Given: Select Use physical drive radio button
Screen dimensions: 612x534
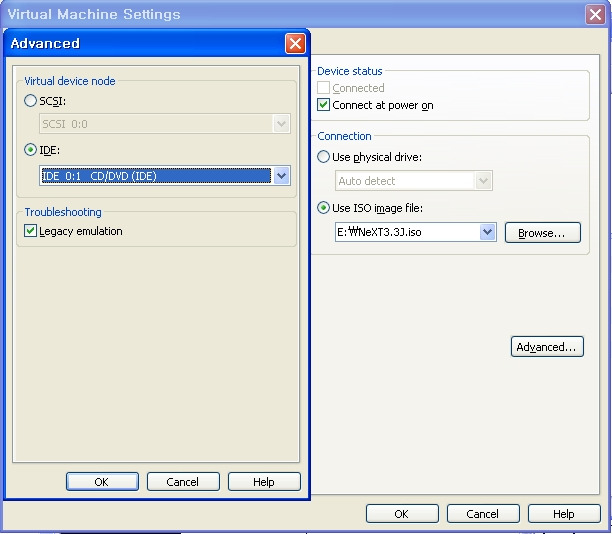Looking at the screenshot, I should tap(323, 157).
